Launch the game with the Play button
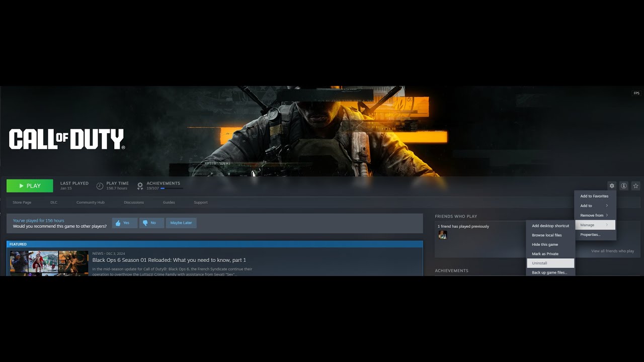The width and height of the screenshot is (644, 362). pos(30,186)
